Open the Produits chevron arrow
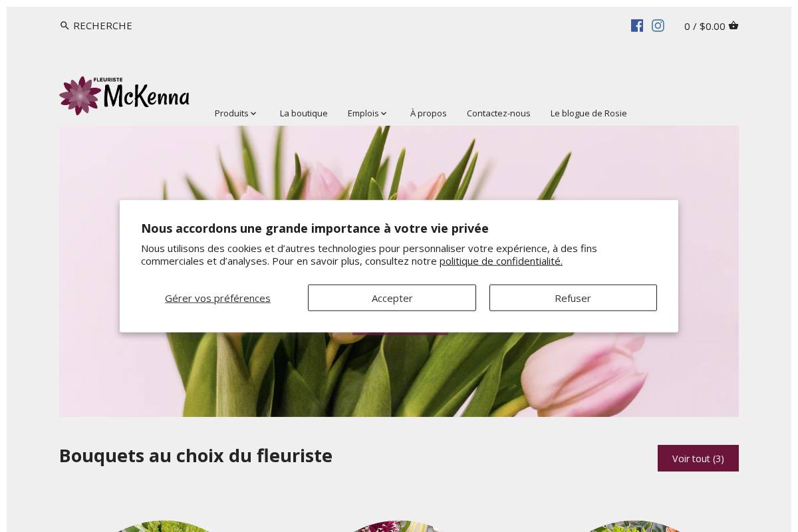This screenshot has height=532, width=798. click(x=254, y=113)
